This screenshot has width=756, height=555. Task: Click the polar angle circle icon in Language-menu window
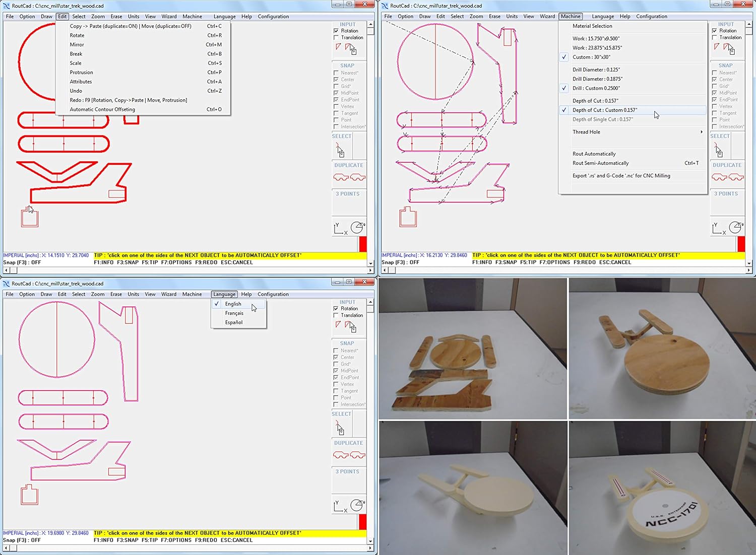point(357,506)
